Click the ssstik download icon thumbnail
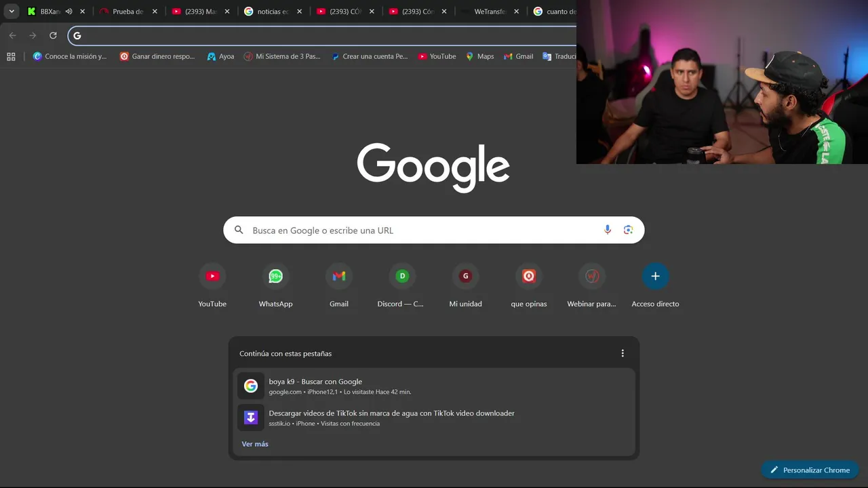868x488 pixels. (251, 418)
